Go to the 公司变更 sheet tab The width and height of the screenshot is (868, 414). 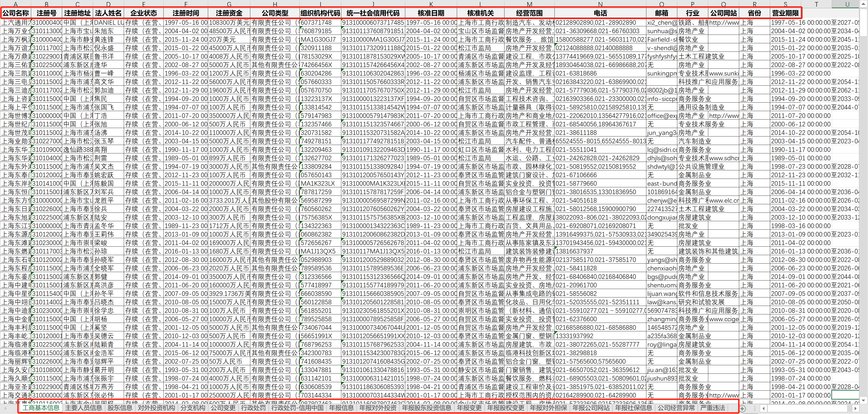tap(223, 408)
